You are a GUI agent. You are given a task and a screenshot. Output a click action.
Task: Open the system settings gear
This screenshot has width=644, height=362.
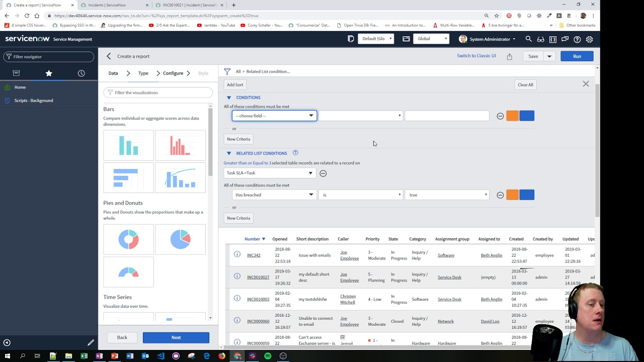click(x=589, y=39)
